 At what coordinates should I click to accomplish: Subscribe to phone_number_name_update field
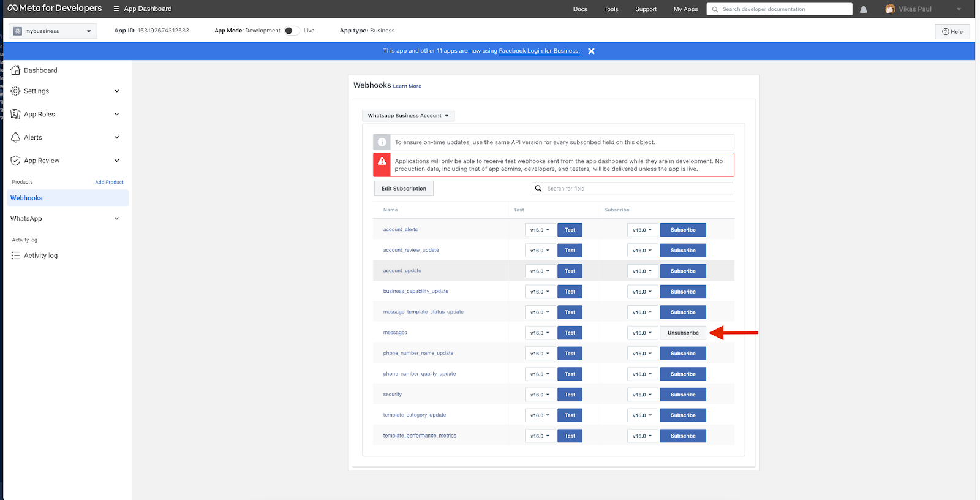point(683,354)
